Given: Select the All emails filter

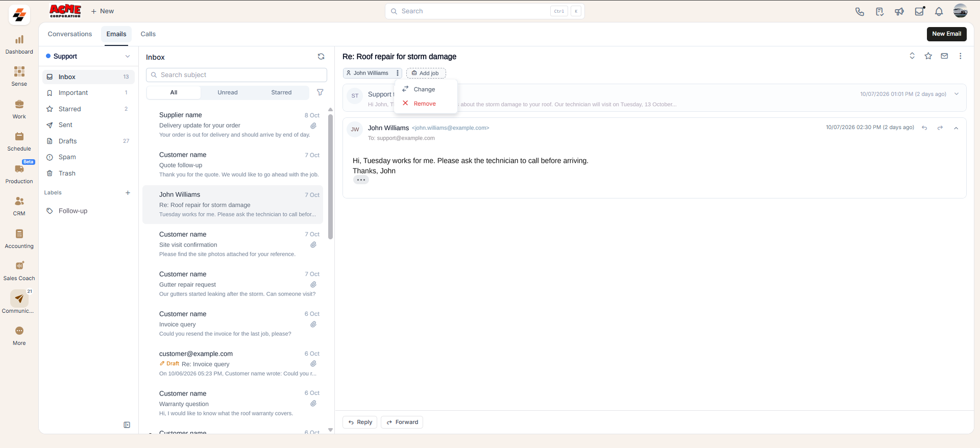Looking at the screenshot, I should click(x=174, y=92).
